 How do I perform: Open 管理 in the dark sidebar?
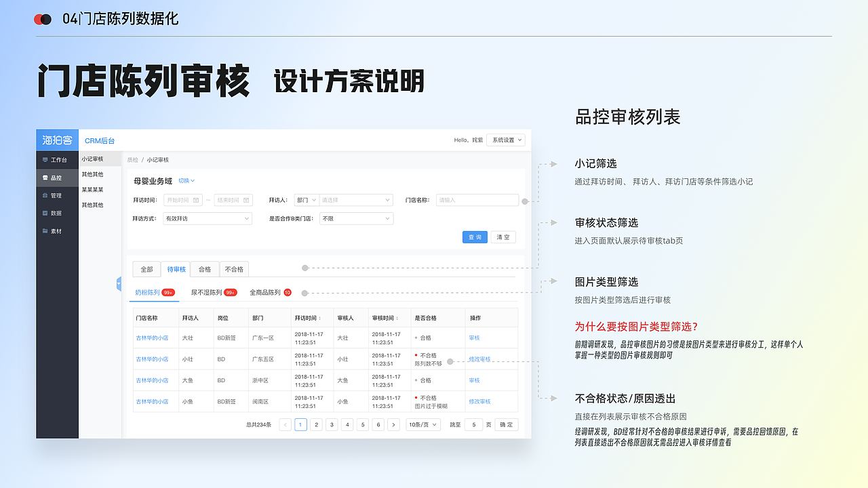(x=57, y=195)
